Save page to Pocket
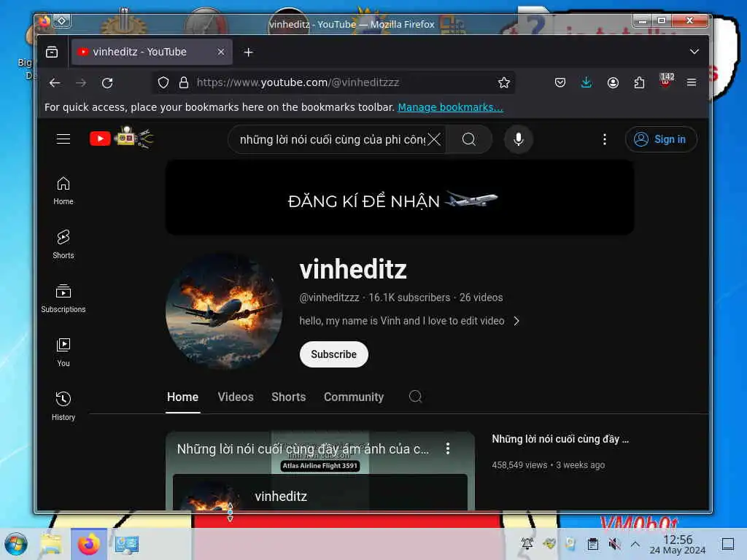Viewport: 747px width, 560px height. pos(560,83)
